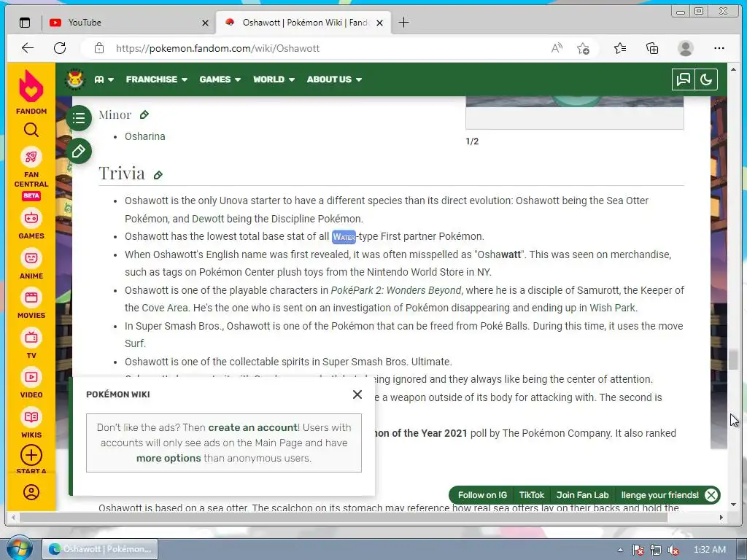
Task: Expand the GAMES menu
Action: click(220, 79)
